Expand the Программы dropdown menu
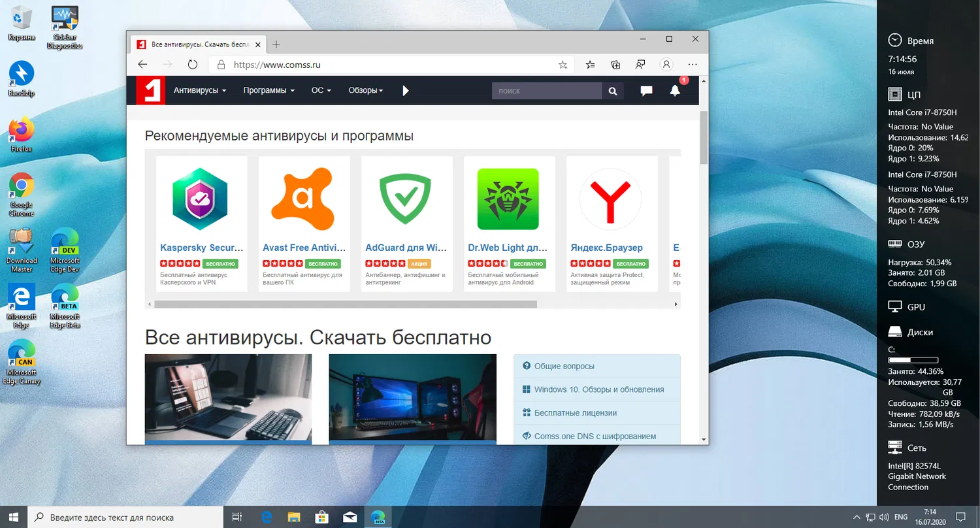Image resolution: width=980 pixels, height=528 pixels. pos(269,91)
